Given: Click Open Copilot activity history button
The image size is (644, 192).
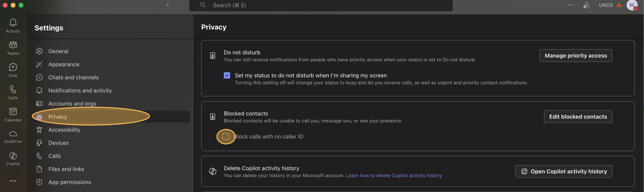Looking at the screenshot, I should 563,171.
